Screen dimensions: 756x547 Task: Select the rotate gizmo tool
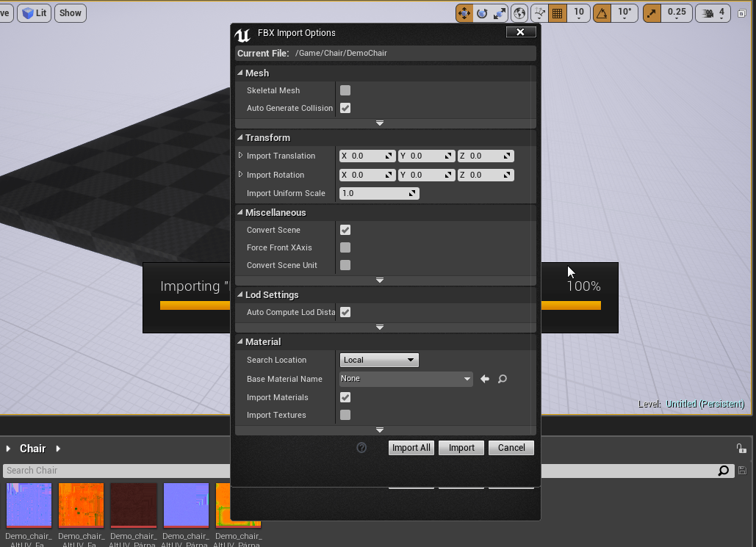coord(482,13)
